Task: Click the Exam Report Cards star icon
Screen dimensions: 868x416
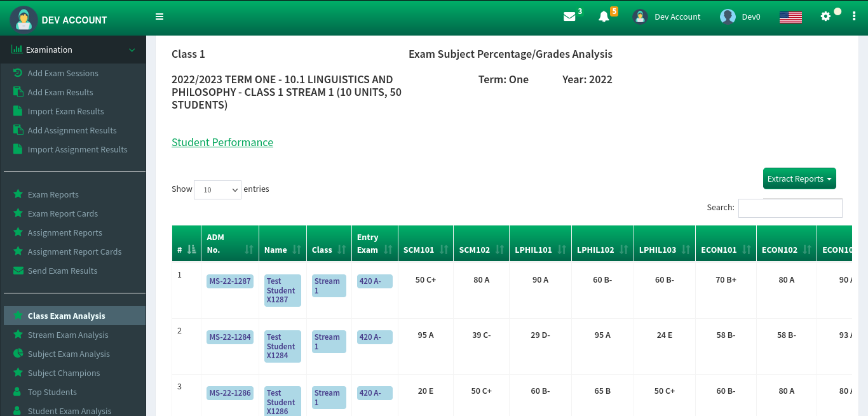Action: click(x=18, y=213)
